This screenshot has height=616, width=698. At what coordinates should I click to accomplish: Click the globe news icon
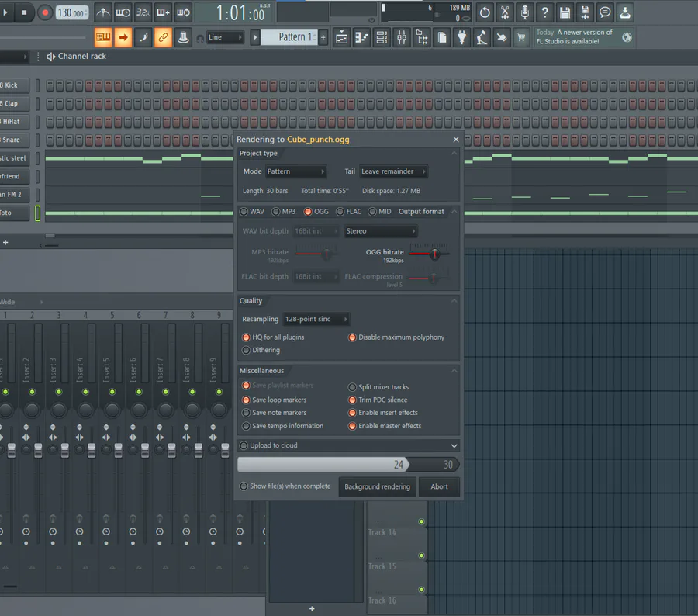(x=627, y=37)
